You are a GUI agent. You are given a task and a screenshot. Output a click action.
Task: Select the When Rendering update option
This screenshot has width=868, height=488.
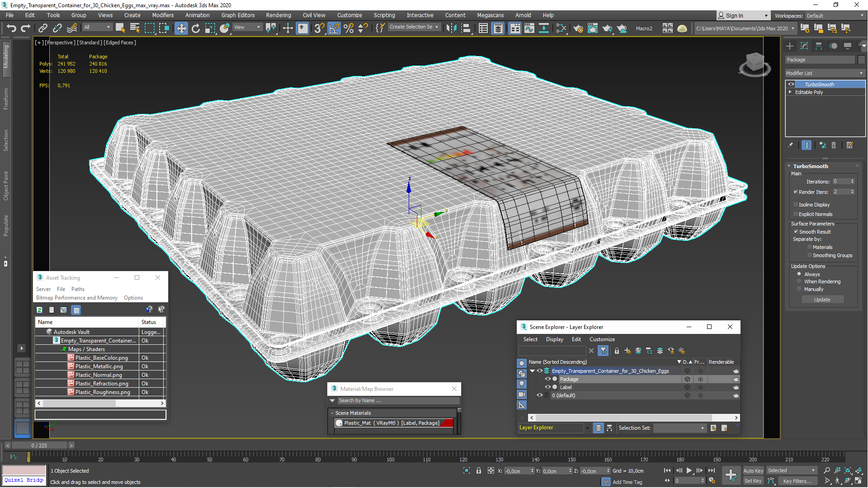(799, 282)
